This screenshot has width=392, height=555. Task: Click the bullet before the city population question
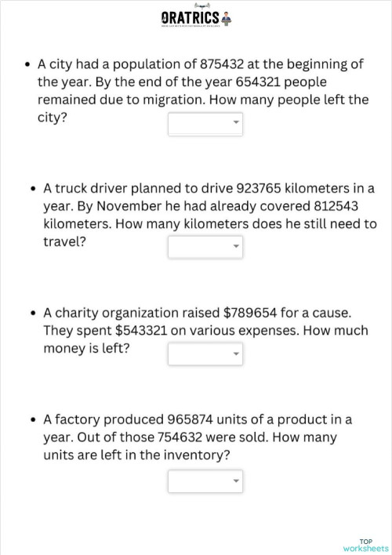tap(28, 65)
